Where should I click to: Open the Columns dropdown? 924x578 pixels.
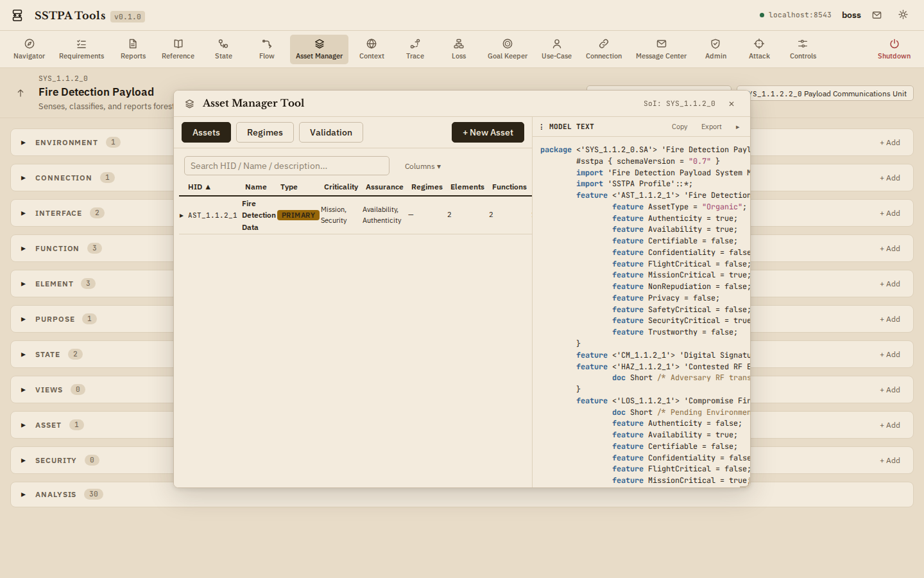[423, 166]
